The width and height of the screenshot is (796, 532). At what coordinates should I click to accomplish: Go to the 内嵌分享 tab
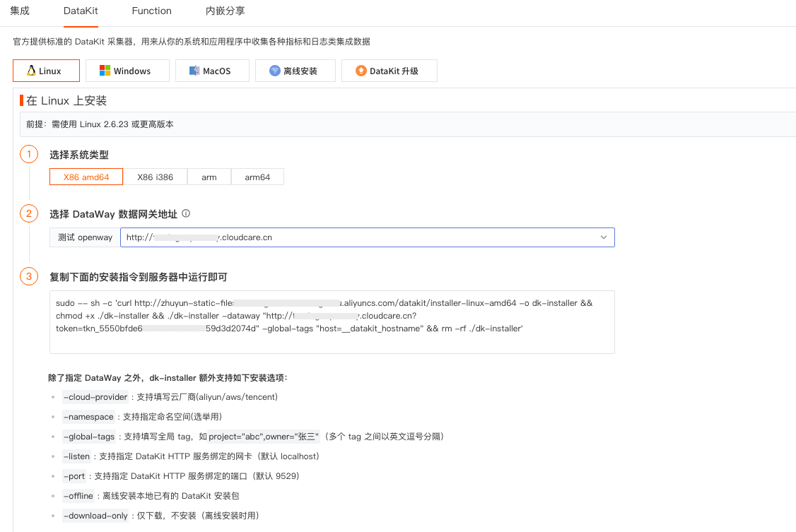pos(226,11)
